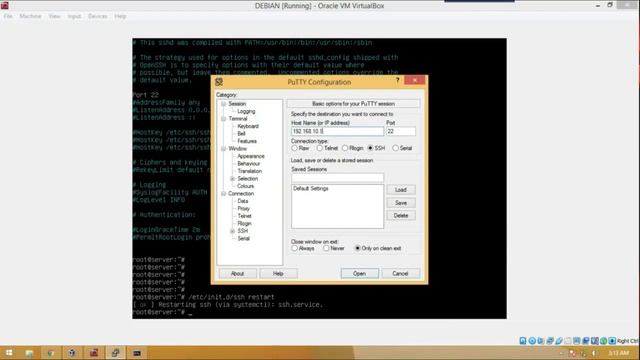Collapse the Session tree node
640x360 pixels.
point(223,104)
